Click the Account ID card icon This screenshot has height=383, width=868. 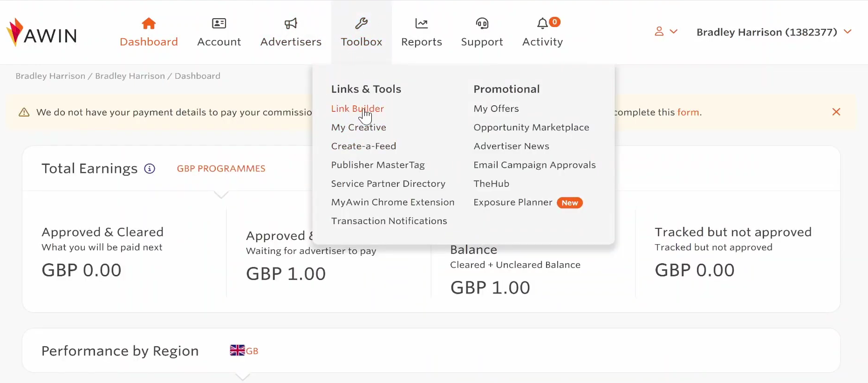click(219, 23)
